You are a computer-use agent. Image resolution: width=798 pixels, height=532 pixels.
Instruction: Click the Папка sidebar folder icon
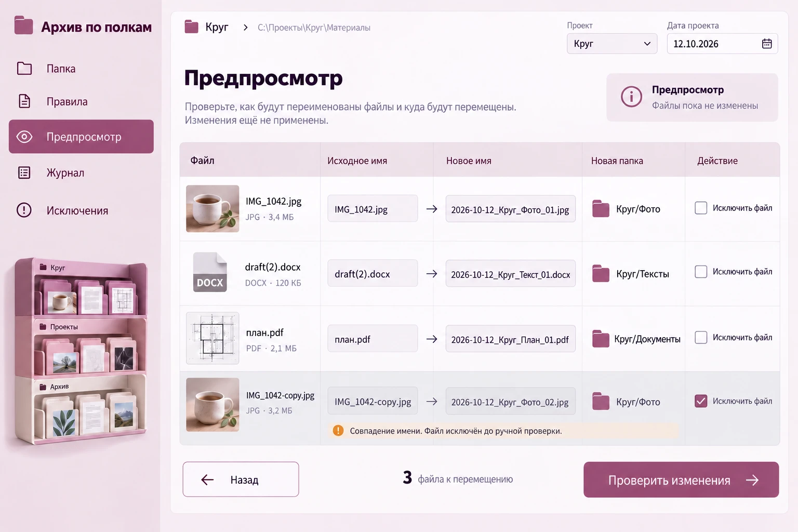tap(24, 69)
